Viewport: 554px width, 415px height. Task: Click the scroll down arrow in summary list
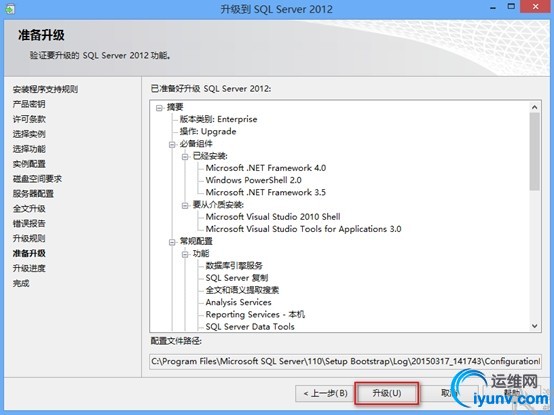pyautogui.click(x=535, y=326)
